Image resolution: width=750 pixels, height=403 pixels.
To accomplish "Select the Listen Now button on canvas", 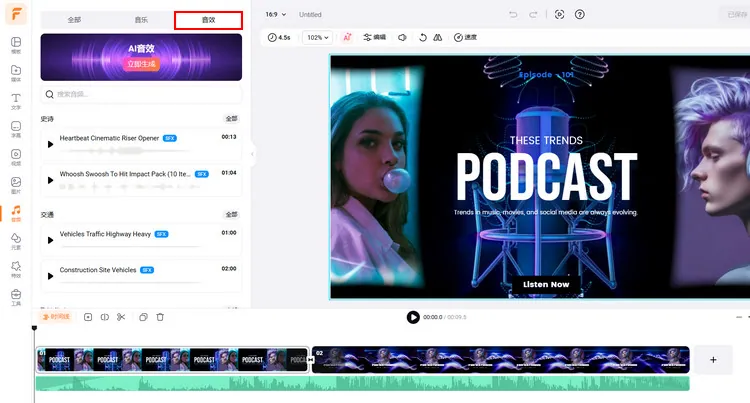I will 546,284.
